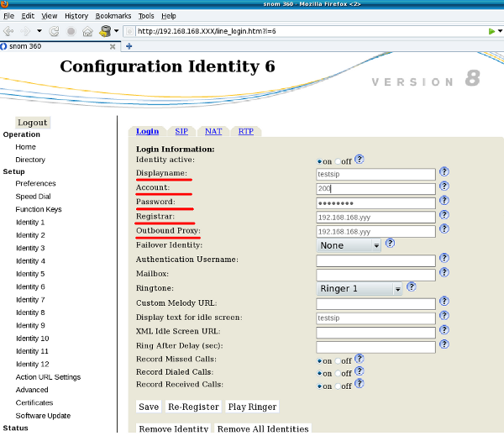Set Identity active to on
Image resolution: width=504 pixels, height=436 pixels.
(x=319, y=161)
